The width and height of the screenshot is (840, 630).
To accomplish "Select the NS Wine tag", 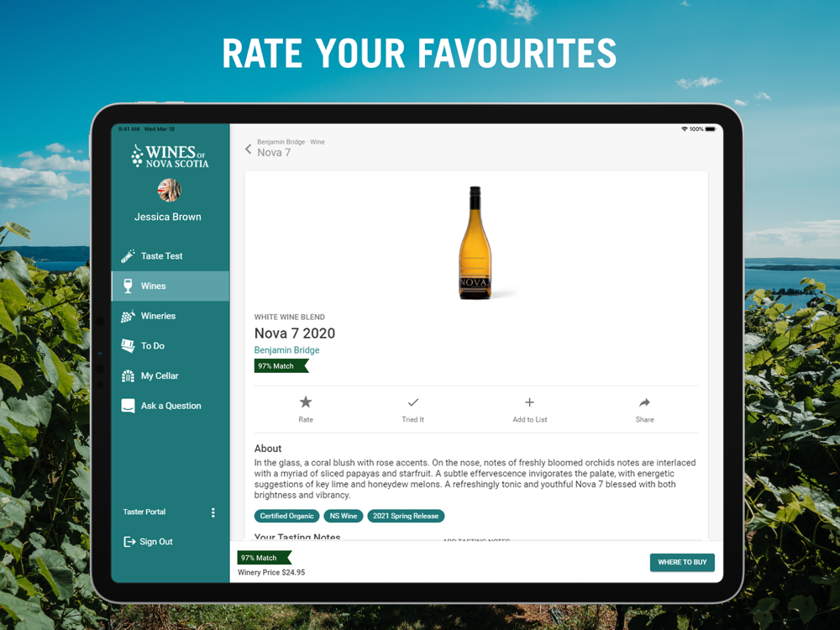I will [344, 516].
